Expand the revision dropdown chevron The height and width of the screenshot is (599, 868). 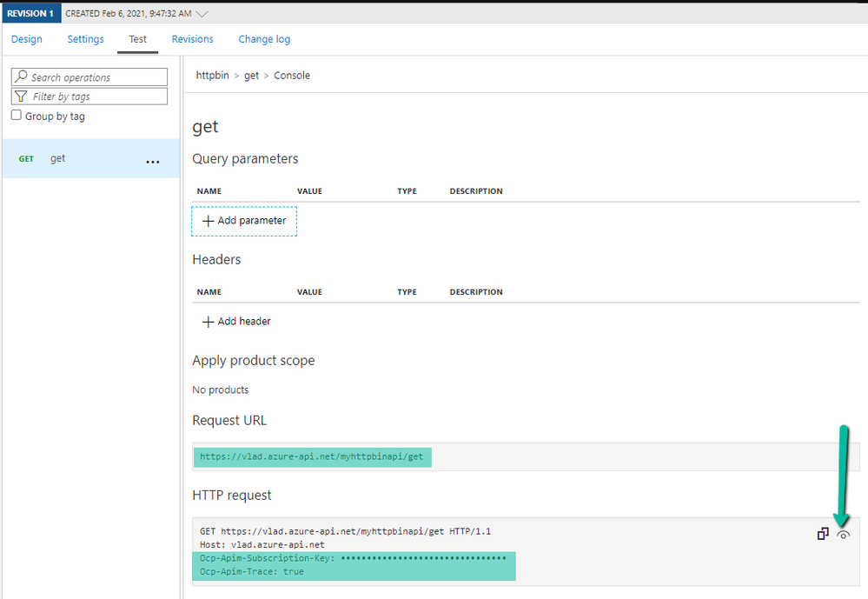pos(202,14)
